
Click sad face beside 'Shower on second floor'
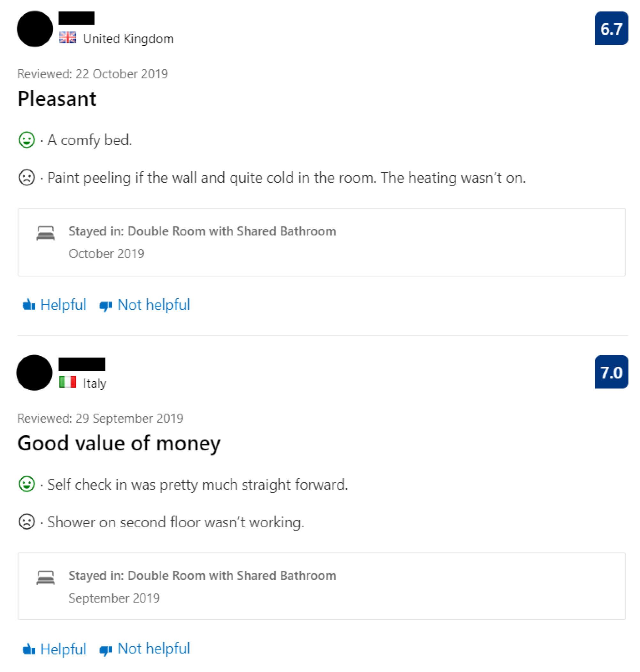(27, 522)
